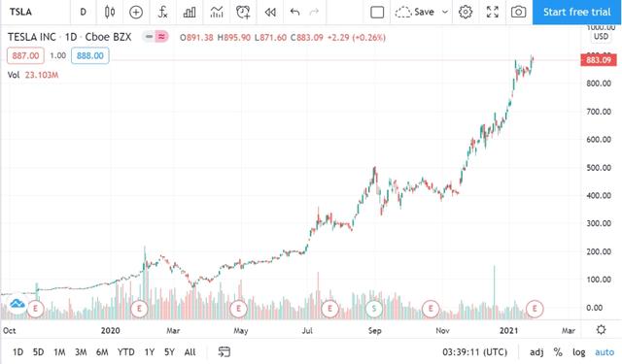Select the 6M date range

pyautogui.click(x=102, y=352)
